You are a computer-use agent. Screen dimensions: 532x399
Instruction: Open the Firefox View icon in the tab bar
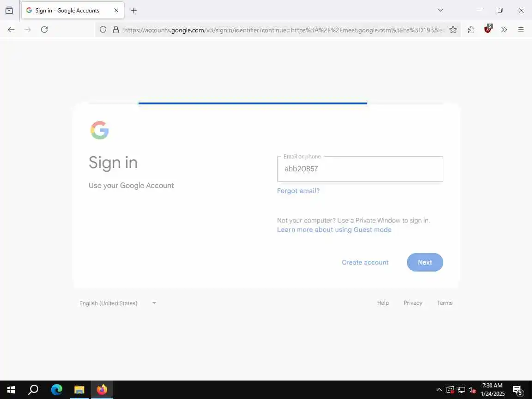pos(9,10)
